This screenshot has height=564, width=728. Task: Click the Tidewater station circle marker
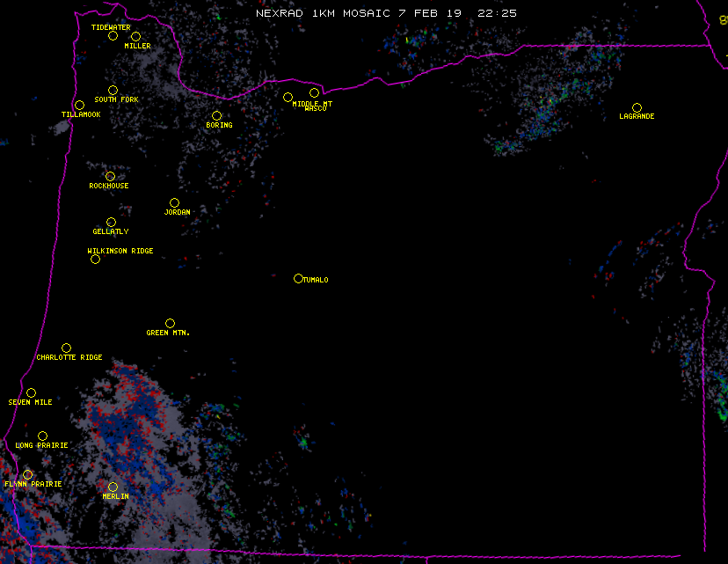(113, 35)
